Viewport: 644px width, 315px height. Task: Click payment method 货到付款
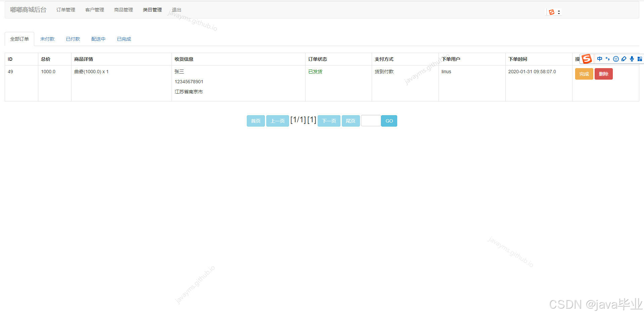tap(384, 72)
